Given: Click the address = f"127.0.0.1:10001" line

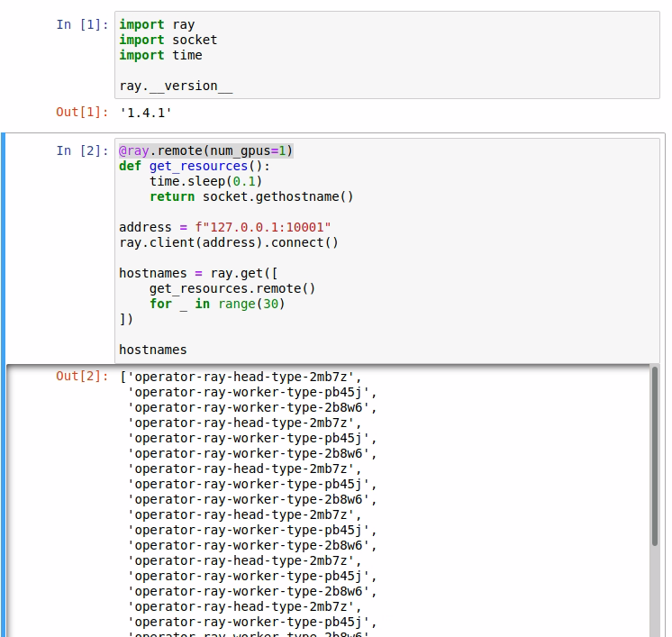Looking at the screenshot, I should [225, 227].
